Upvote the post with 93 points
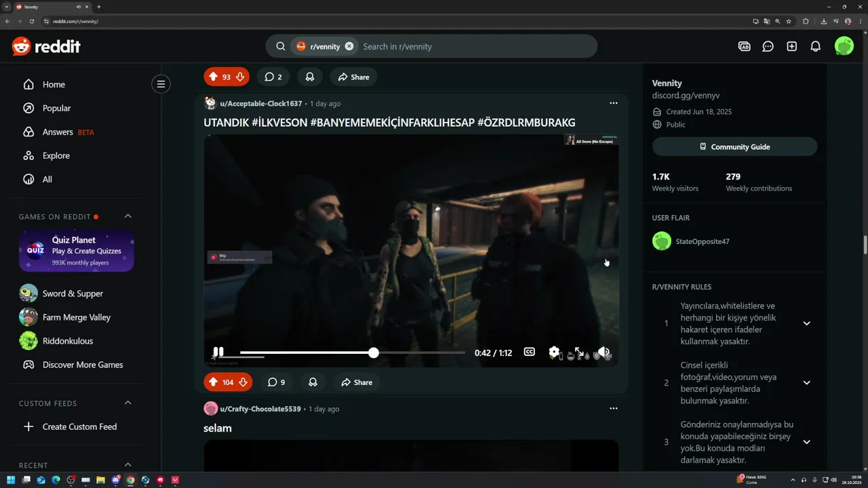The image size is (868, 488). point(213,77)
